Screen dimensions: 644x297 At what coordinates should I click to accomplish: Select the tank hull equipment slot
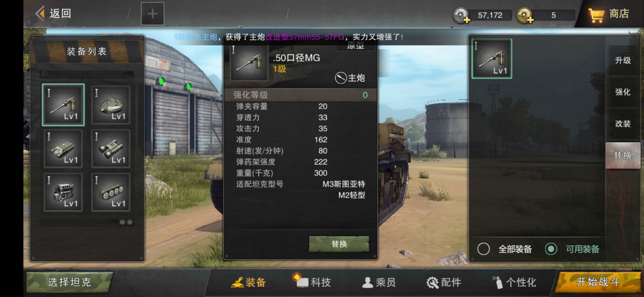(x=63, y=148)
